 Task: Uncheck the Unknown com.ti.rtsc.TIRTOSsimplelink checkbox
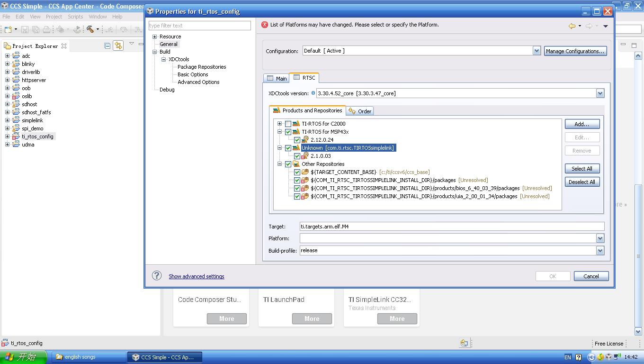point(288,148)
